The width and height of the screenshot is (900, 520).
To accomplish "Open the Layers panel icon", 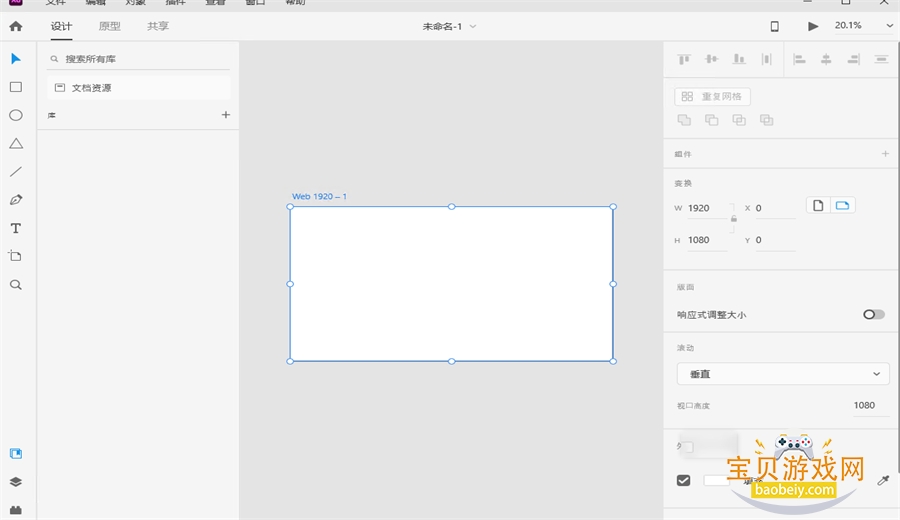I will (x=16, y=482).
